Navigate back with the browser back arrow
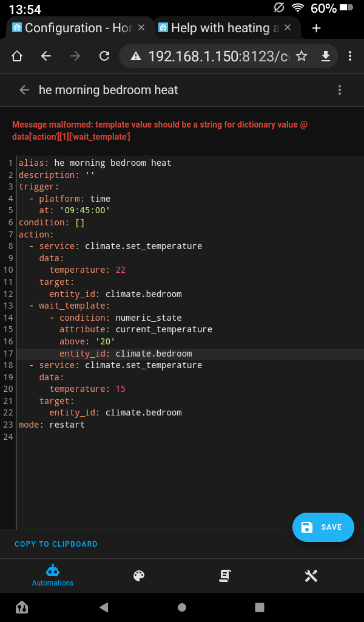Viewport: 364px width, 622px height. coord(45,55)
